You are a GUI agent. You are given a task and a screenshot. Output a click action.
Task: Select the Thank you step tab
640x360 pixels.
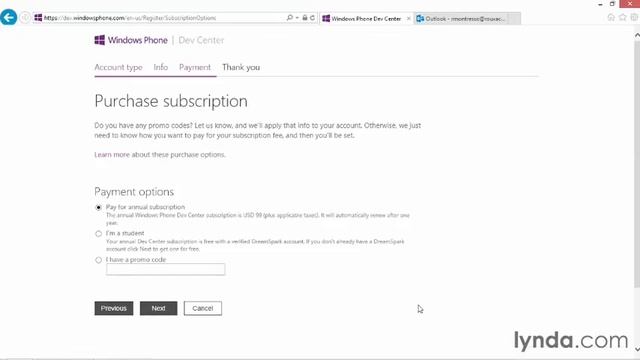click(241, 67)
